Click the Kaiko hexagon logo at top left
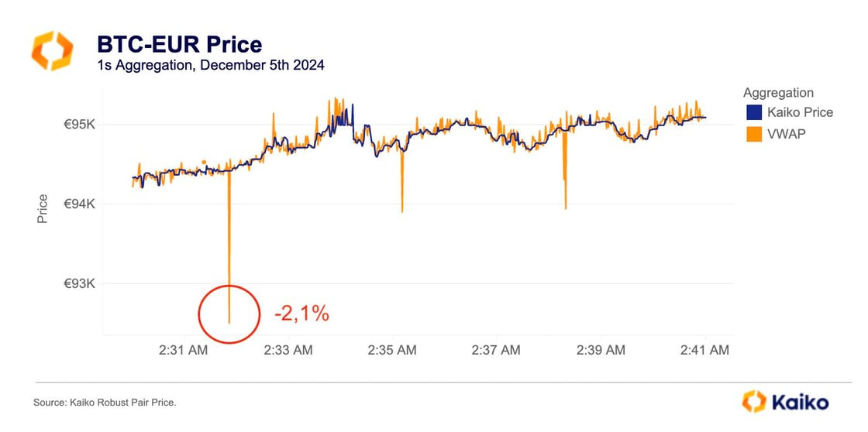The image size is (868, 432). (52, 51)
